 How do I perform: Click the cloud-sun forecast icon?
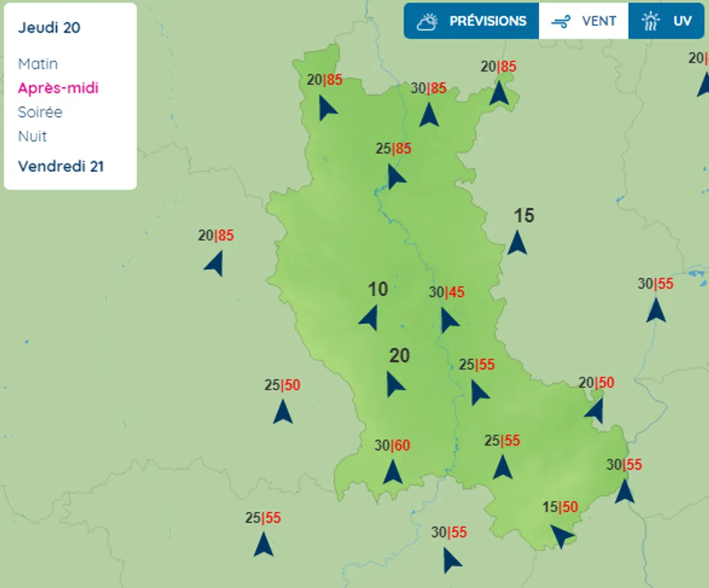(427, 21)
